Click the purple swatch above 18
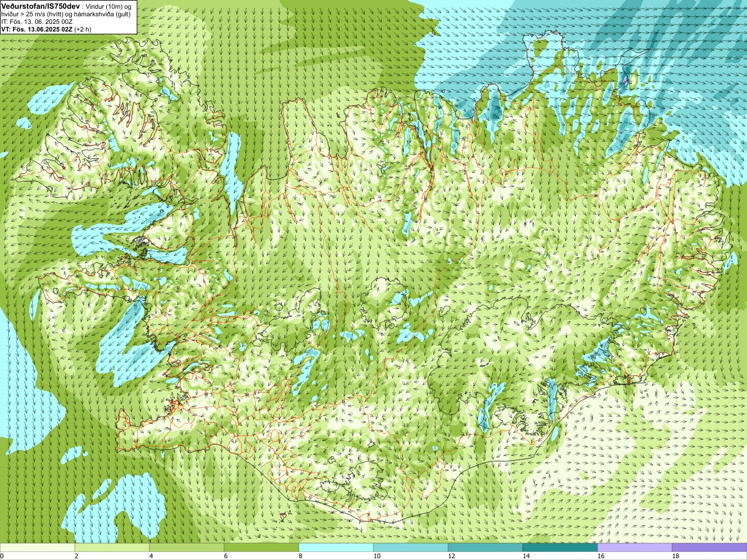This screenshot has height=560, width=747. pos(710,548)
